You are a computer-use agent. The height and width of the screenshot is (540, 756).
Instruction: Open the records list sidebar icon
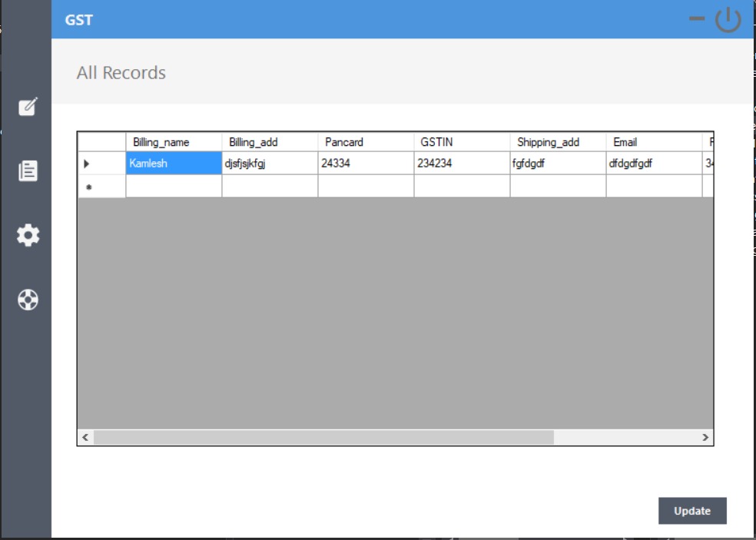click(28, 171)
